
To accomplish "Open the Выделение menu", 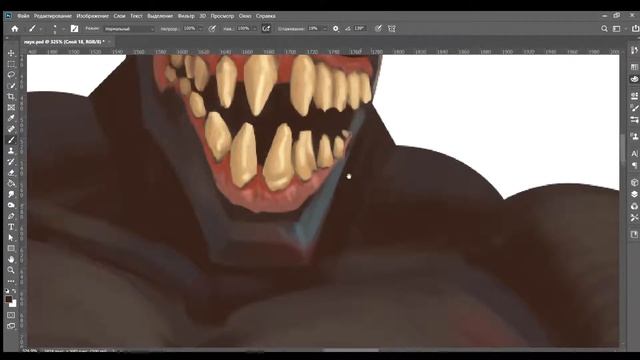I will [160, 16].
